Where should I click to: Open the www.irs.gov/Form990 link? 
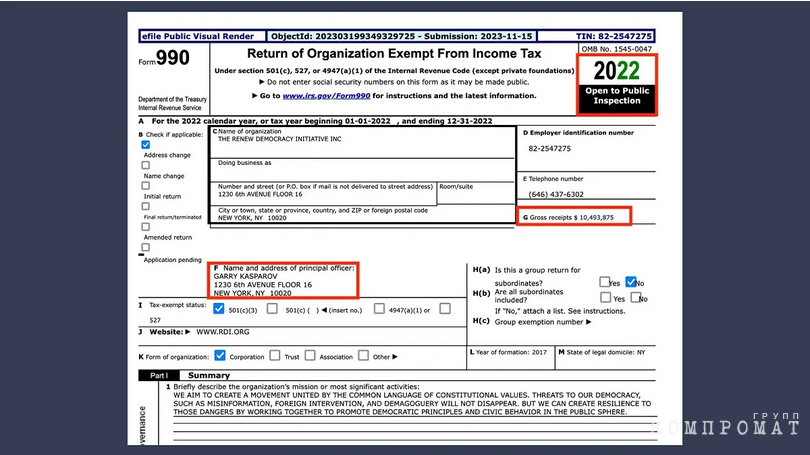326,96
